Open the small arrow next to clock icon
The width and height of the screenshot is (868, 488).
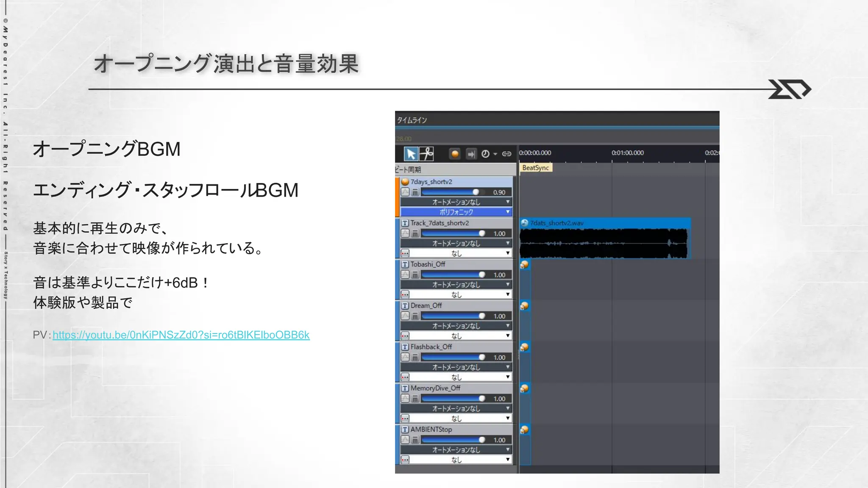(x=495, y=154)
